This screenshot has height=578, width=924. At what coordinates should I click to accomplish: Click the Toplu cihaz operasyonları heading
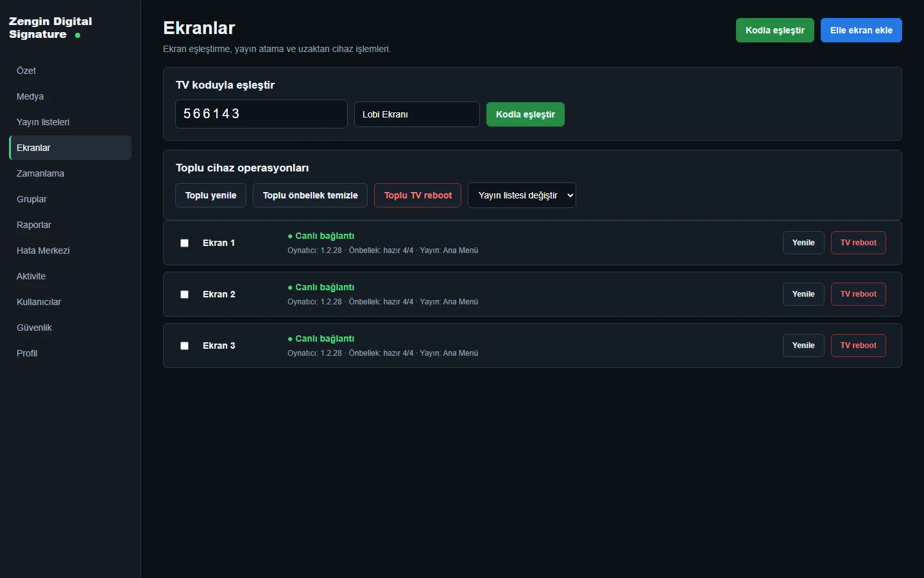[243, 168]
